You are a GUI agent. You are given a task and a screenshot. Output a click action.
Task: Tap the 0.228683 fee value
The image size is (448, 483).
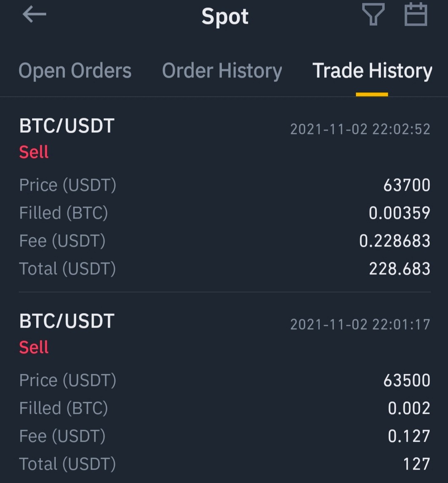click(x=395, y=241)
